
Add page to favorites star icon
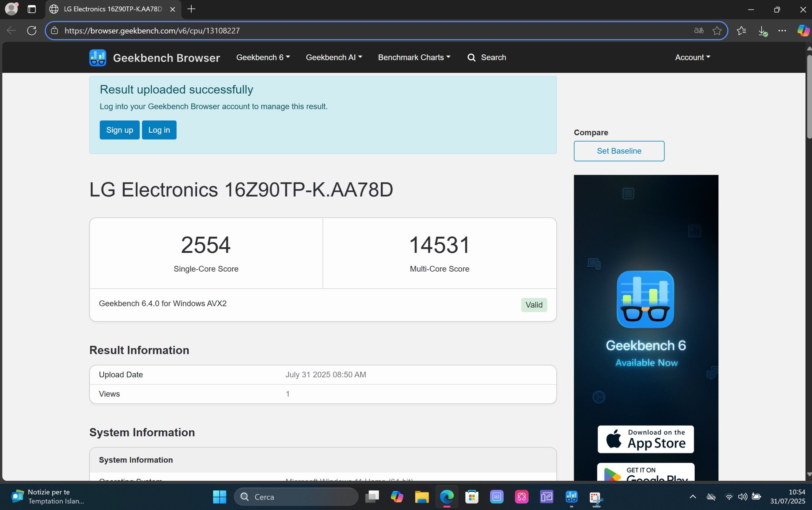pos(717,31)
